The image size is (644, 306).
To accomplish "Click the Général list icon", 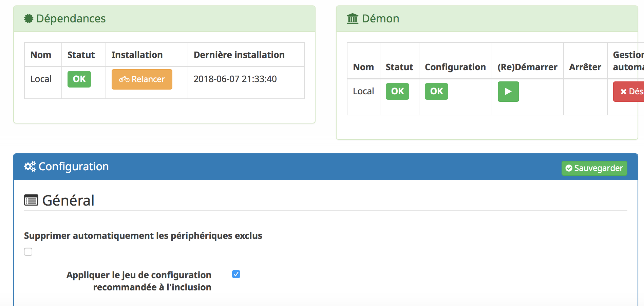I will [31, 200].
